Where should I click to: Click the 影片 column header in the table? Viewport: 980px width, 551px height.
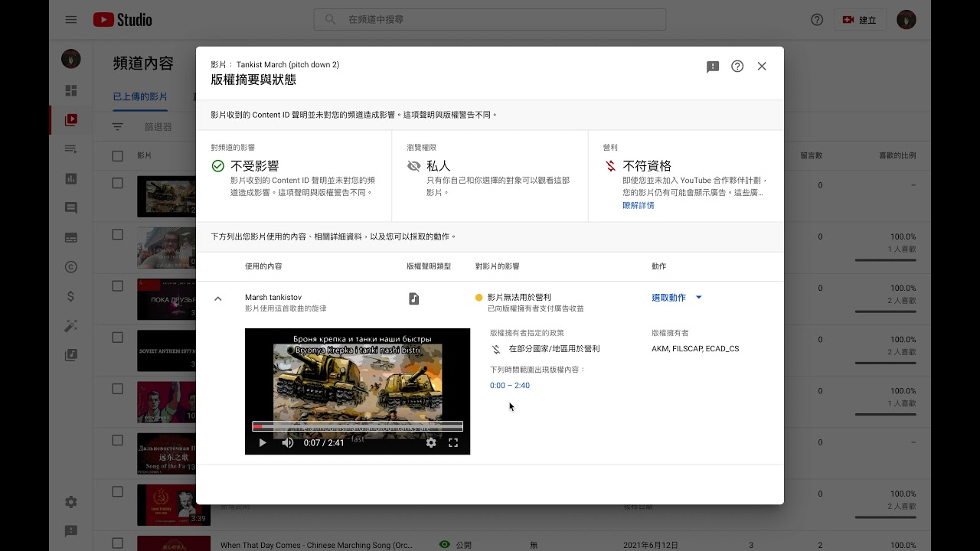(145, 155)
